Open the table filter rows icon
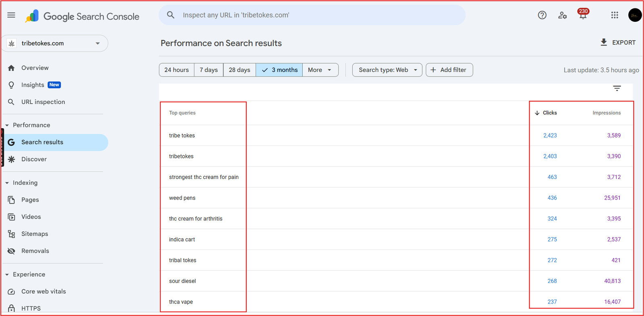The width and height of the screenshot is (644, 316). (617, 88)
